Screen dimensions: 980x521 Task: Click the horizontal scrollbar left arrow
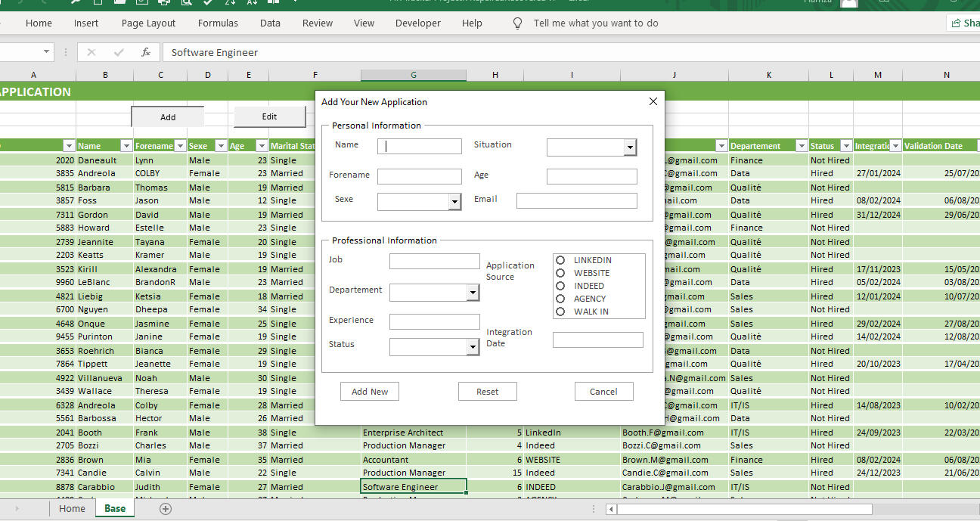tap(611, 509)
